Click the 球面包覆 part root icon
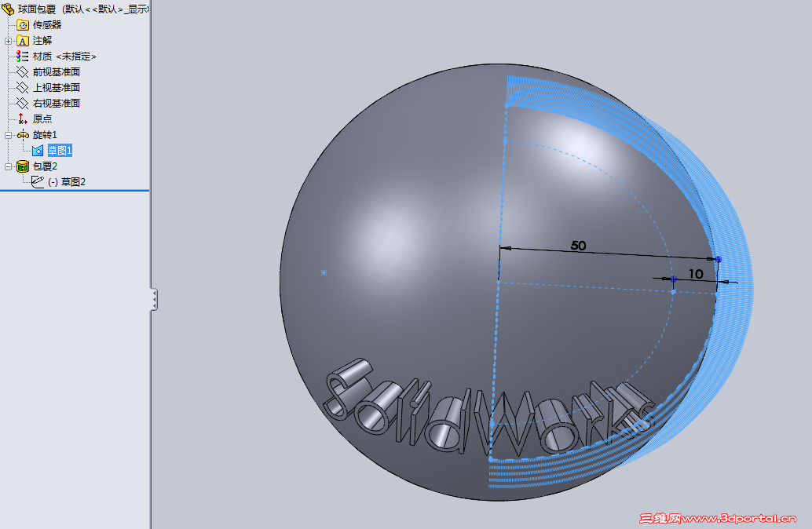The width and height of the screenshot is (812, 529). 7,9
